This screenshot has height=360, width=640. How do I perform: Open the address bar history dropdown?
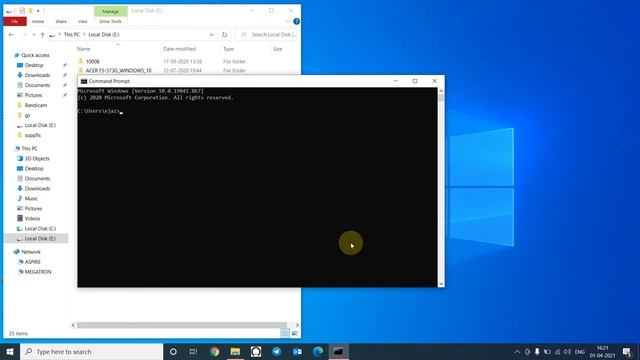pos(211,35)
